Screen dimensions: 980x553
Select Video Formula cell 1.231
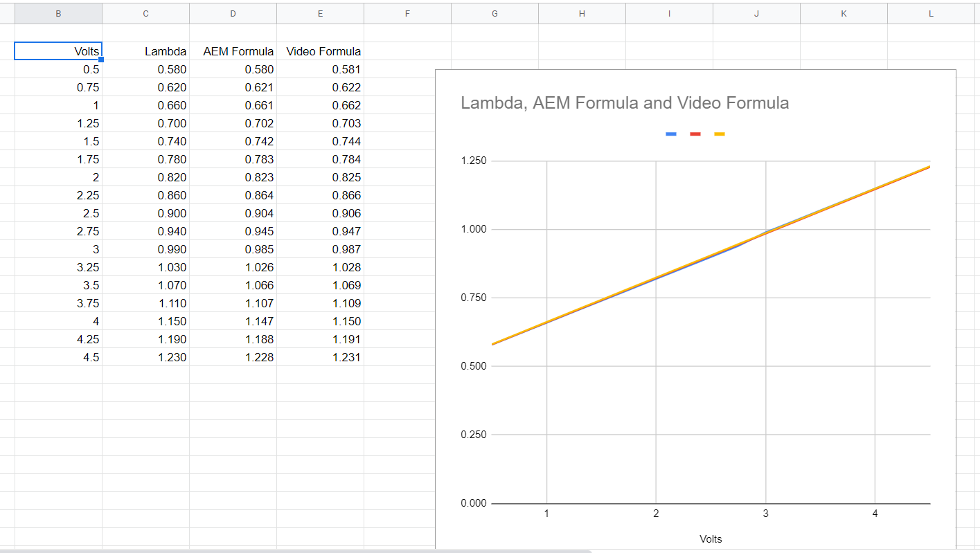coord(320,357)
